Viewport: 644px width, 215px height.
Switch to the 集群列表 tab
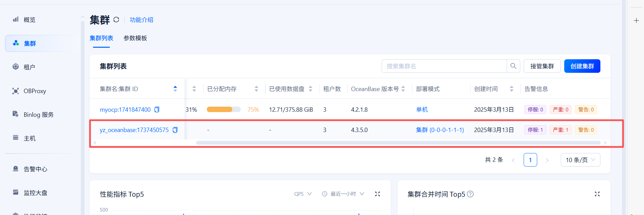pyautogui.click(x=101, y=38)
